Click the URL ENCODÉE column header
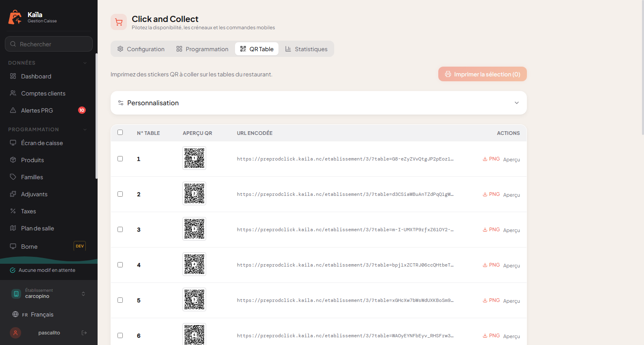The width and height of the screenshot is (644, 345). tap(255, 133)
